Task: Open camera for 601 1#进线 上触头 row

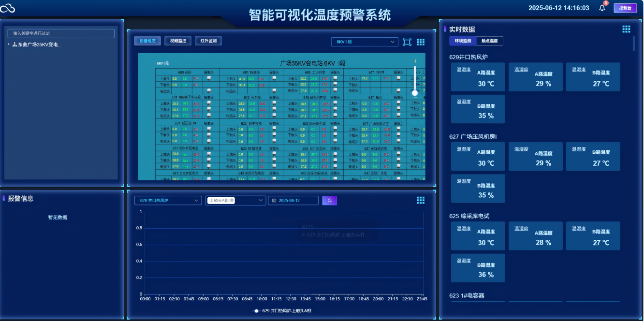Action: [274, 78]
